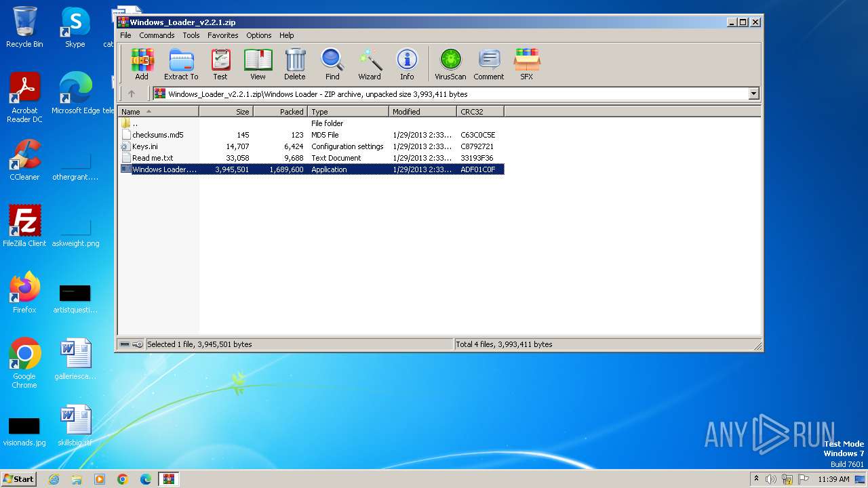The height and width of the screenshot is (488, 868).
Task: Open Acrobat Reader DC shortcut
Action: [x=24, y=98]
